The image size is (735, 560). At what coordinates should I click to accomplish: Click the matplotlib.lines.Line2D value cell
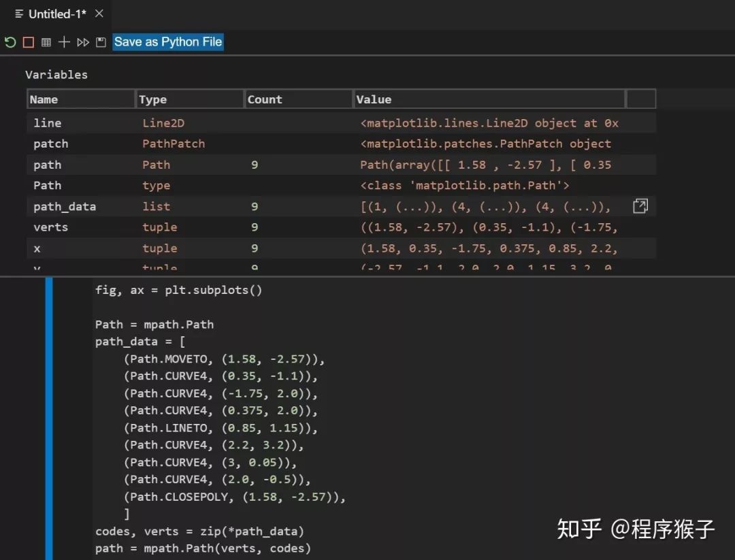(x=489, y=123)
